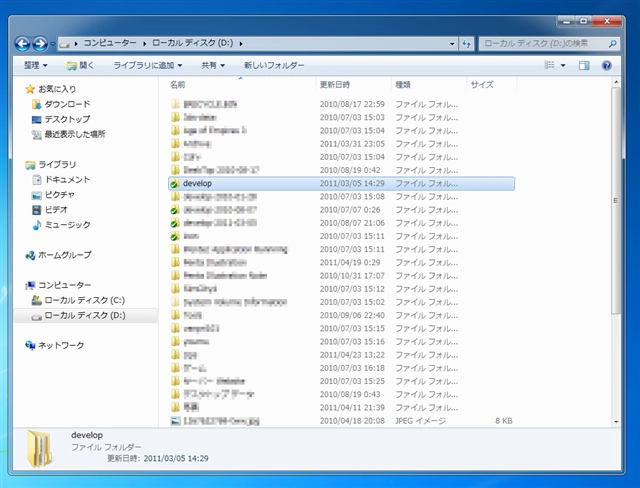Image resolution: width=640 pixels, height=488 pixels.
Task: Click the file list vertical scrollbar
Action: click(x=616, y=200)
